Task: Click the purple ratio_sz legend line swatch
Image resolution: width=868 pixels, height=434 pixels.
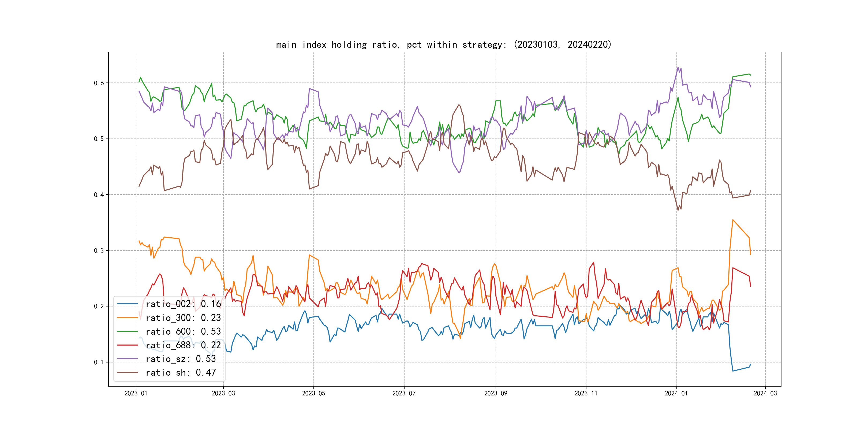Action: pyautogui.click(x=127, y=359)
